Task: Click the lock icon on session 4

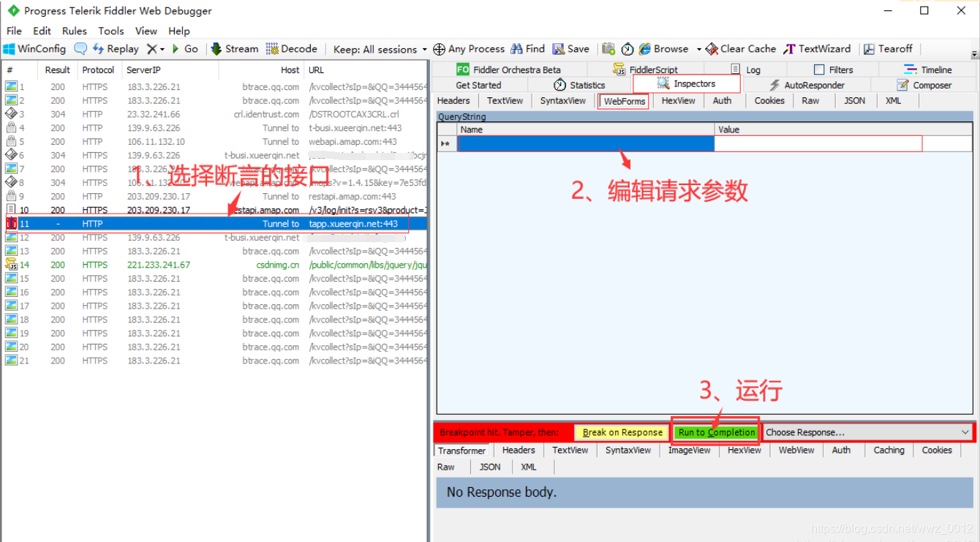Action: (x=11, y=128)
